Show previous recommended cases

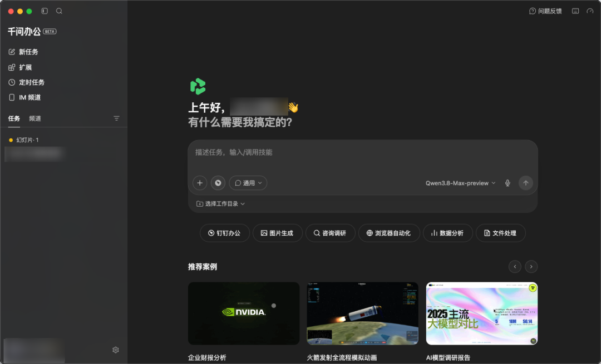(x=515, y=266)
